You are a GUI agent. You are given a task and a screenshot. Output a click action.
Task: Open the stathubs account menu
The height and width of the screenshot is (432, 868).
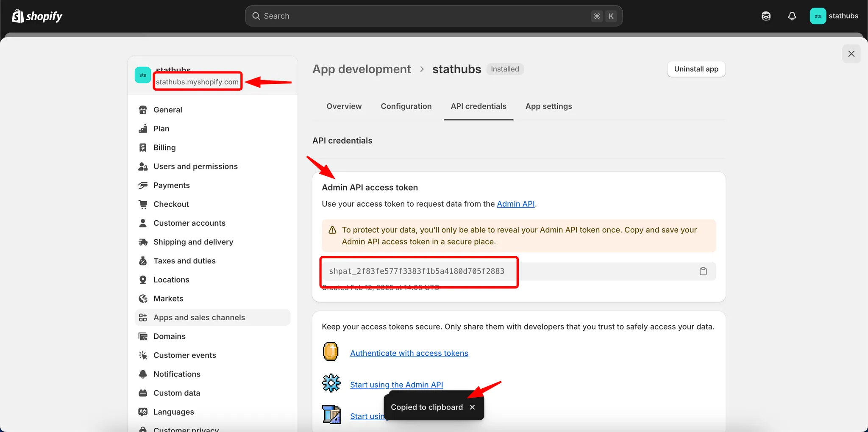click(834, 16)
